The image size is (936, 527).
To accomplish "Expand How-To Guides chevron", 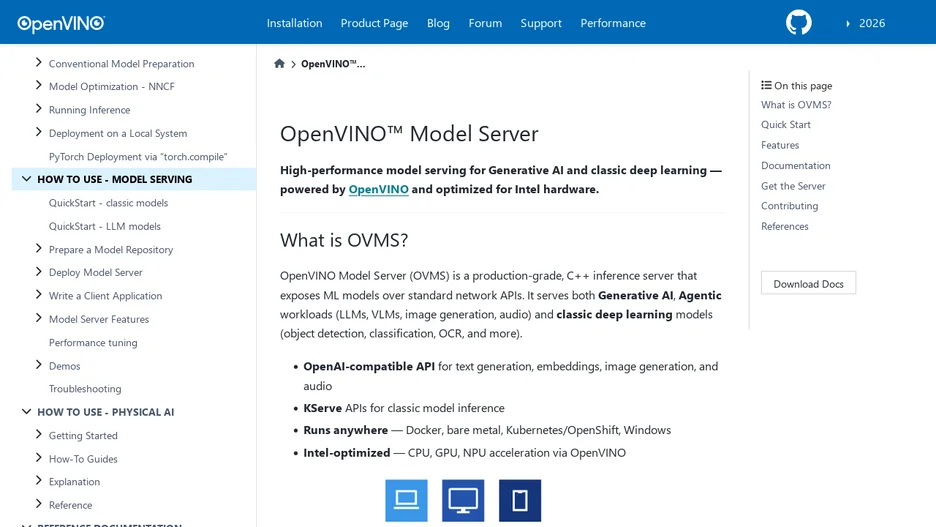I will click(38, 458).
